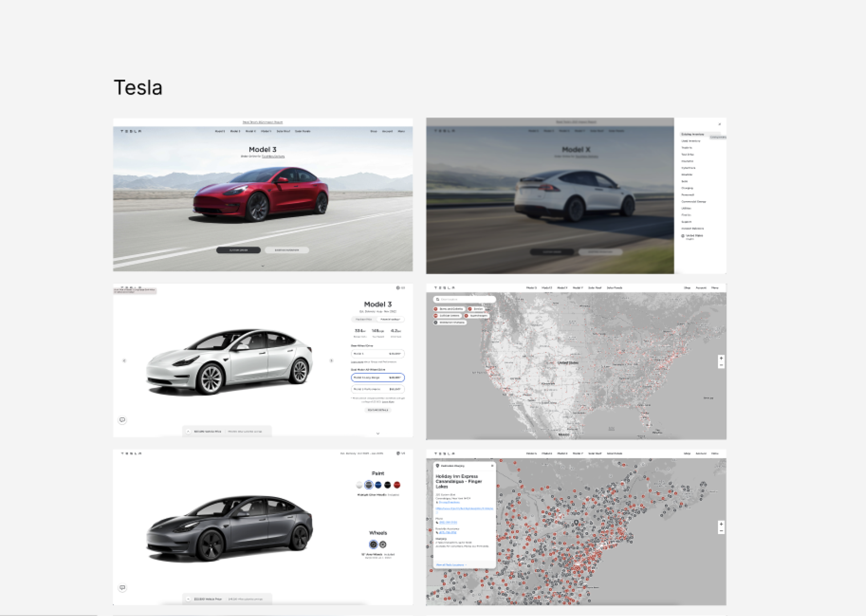
Task: Select Model 3 Long Range trim option
Action: click(x=378, y=377)
